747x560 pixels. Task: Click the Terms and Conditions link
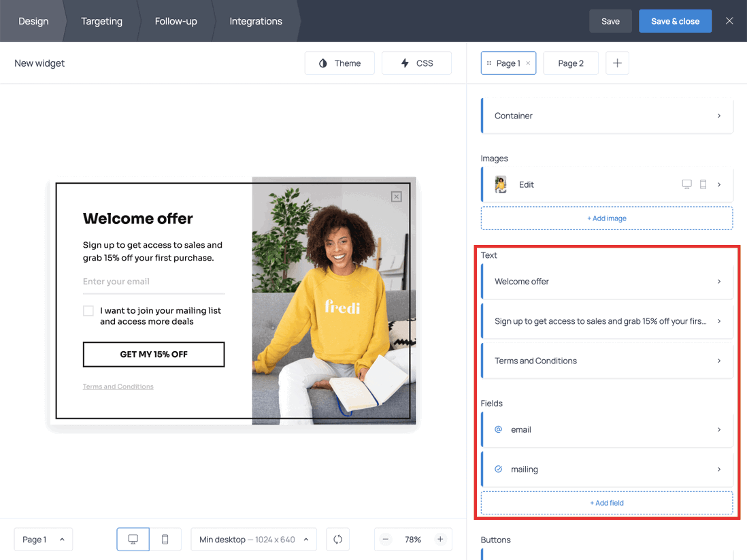(118, 386)
